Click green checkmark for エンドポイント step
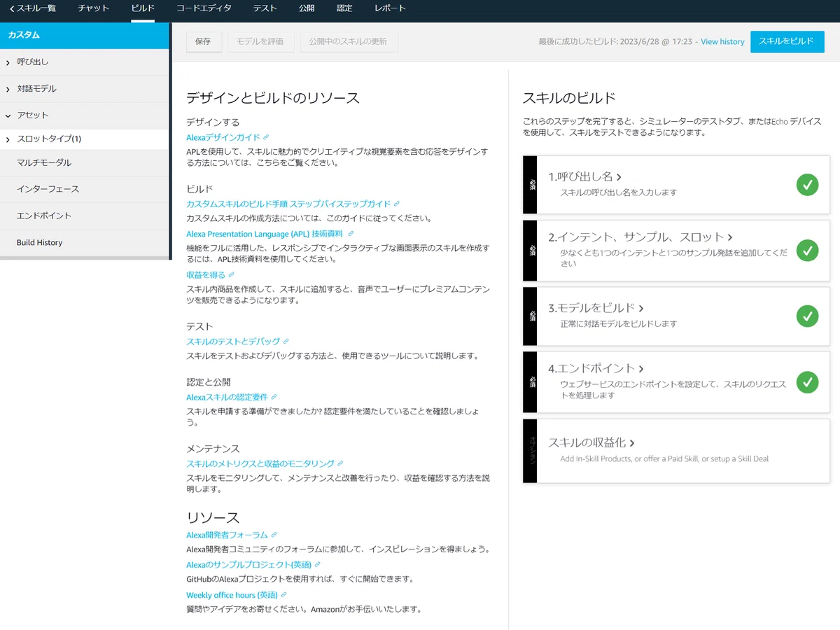Viewport: 840px width, 630px height. click(807, 382)
